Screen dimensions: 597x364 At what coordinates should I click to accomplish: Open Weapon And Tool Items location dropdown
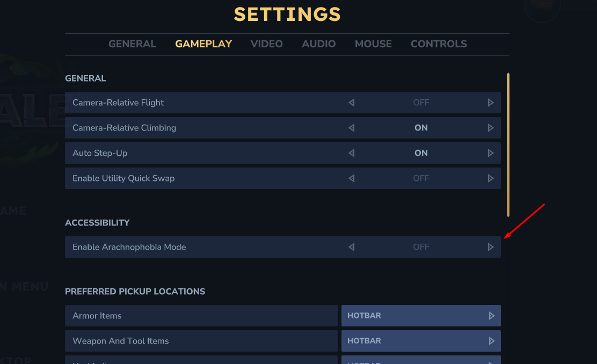click(421, 341)
